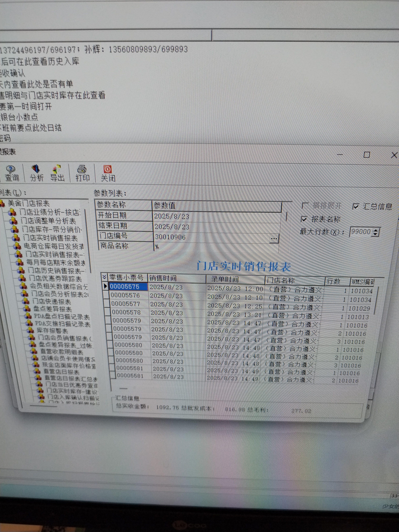
Task: Sort by the 零售小票号 column header
Action: pos(126,278)
